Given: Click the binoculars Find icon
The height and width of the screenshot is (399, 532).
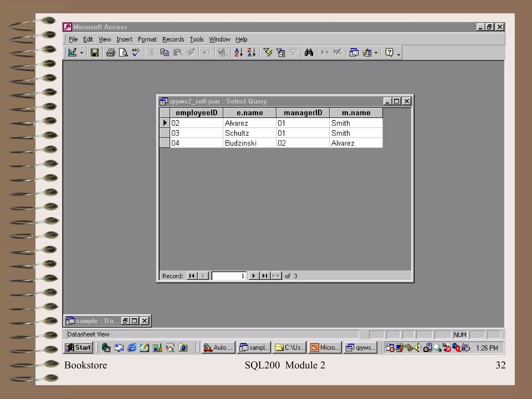Looking at the screenshot, I should (x=309, y=53).
